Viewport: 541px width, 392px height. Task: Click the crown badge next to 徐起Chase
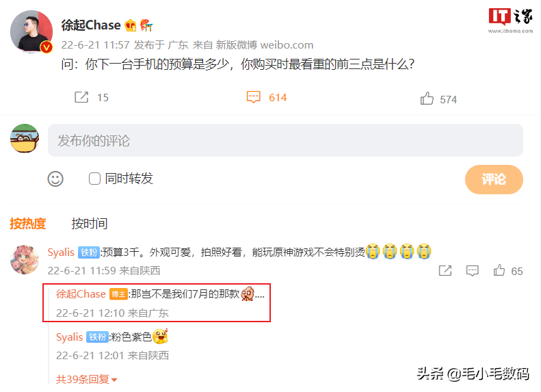pyautogui.click(x=131, y=25)
